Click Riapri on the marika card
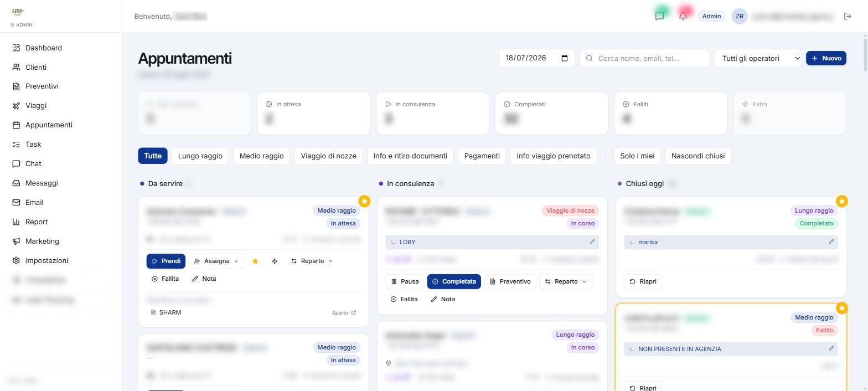The height and width of the screenshot is (391, 868). coord(643,281)
